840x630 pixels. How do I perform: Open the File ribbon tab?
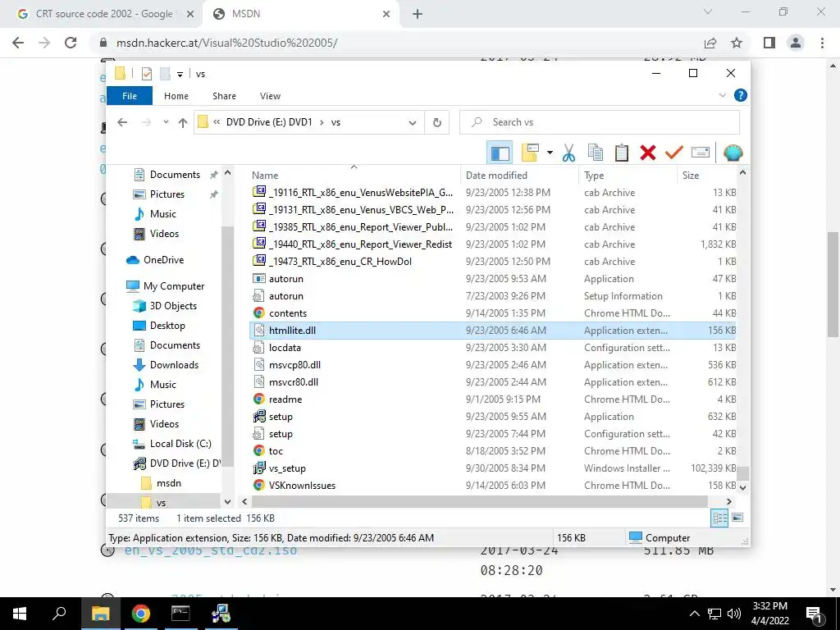click(130, 96)
